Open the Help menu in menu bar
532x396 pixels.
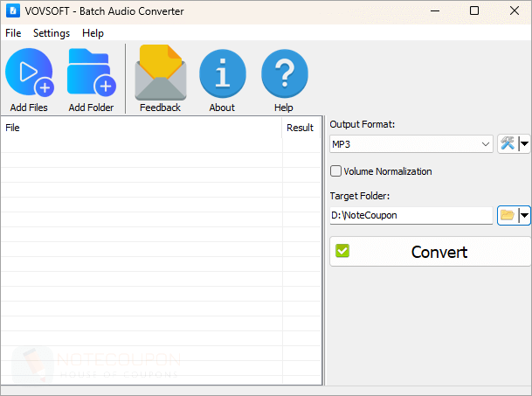[x=93, y=33]
